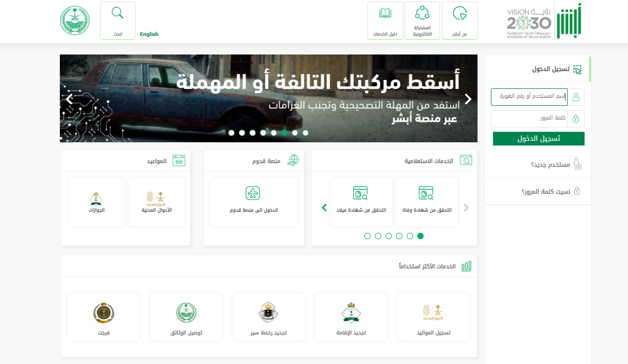628x364 pixels.
Task: Open تسجيل المواليد birth registration service
Action: (x=433, y=317)
